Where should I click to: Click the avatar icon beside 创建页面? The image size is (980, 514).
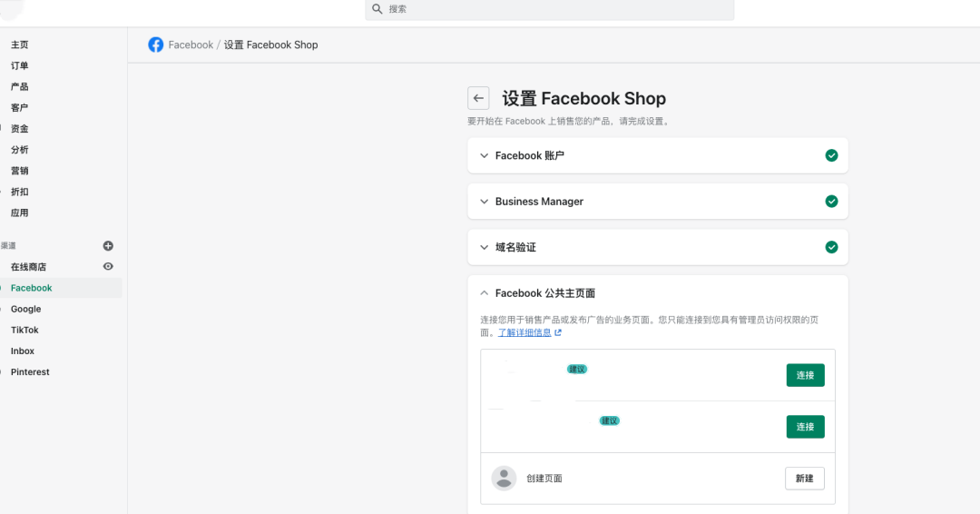504,479
